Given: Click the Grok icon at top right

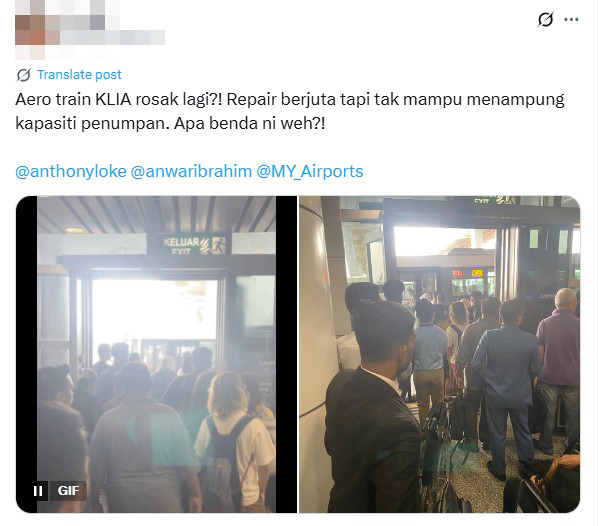Looking at the screenshot, I should point(545,19).
